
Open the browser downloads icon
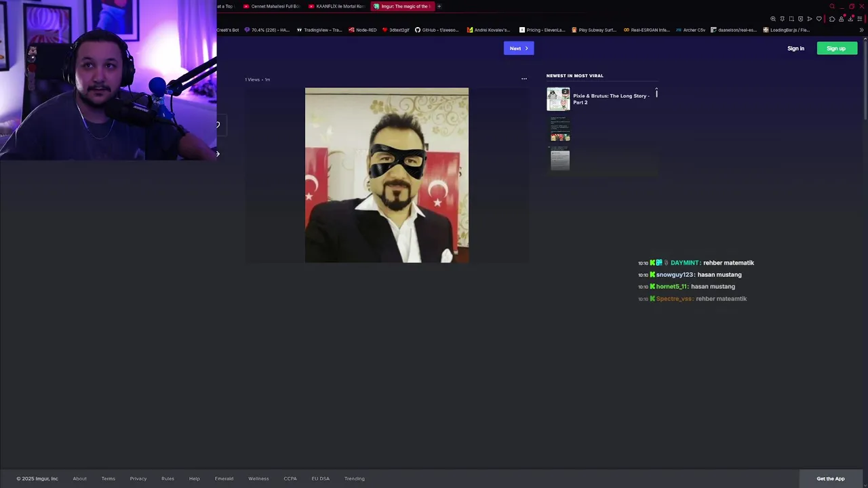[850, 19]
